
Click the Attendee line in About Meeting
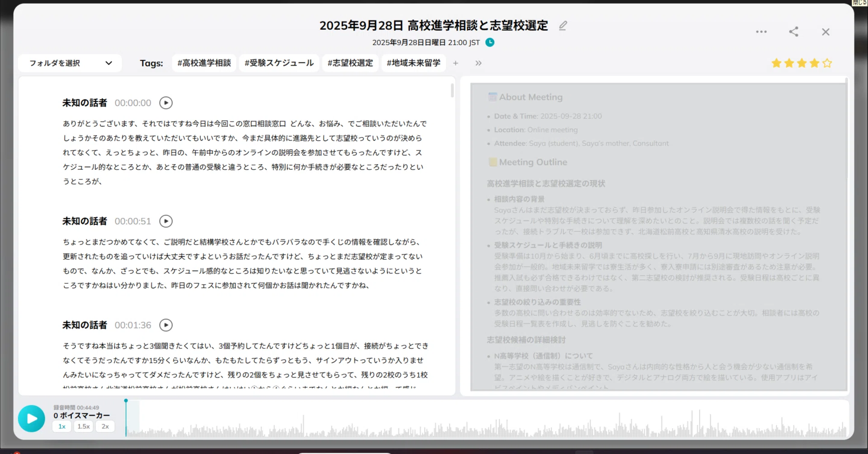[x=581, y=143]
